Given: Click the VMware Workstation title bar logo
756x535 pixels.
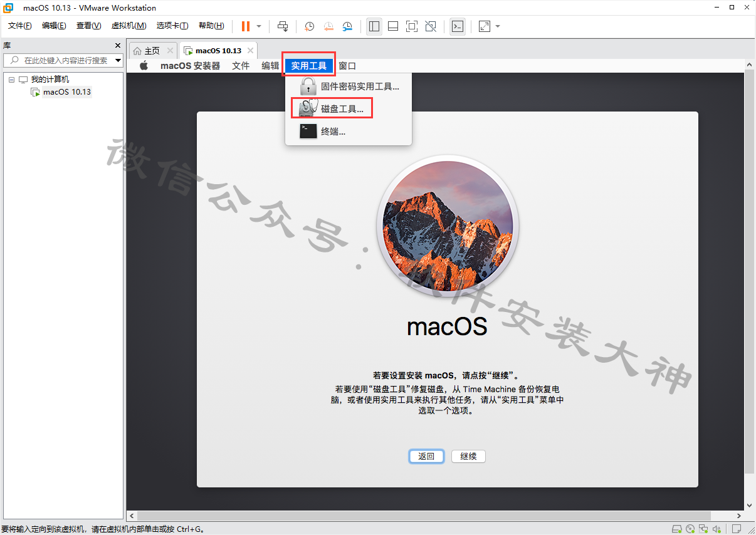Looking at the screenshot, I should 9,8.
